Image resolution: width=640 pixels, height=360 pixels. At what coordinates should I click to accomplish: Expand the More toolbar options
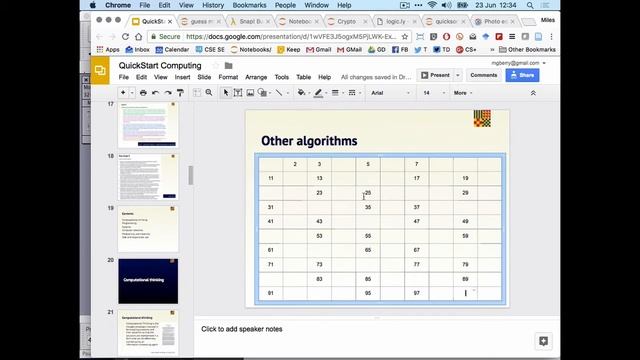click(463, 93)
